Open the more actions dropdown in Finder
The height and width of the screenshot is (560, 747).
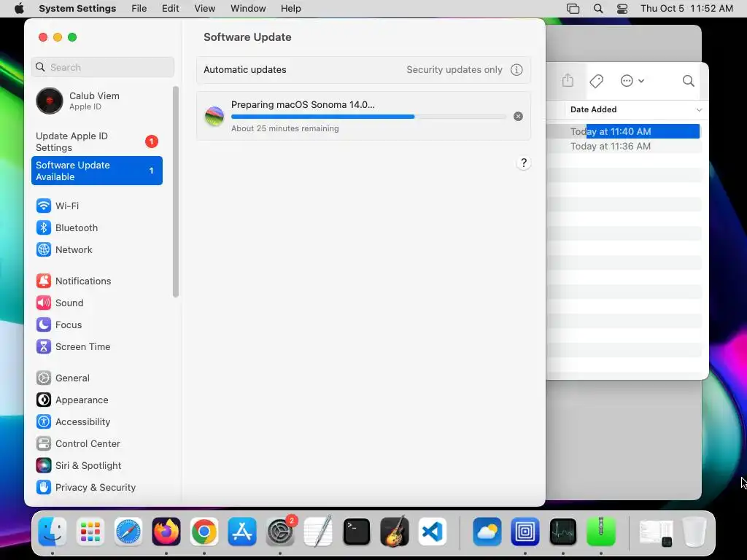(x=632, y=81)
